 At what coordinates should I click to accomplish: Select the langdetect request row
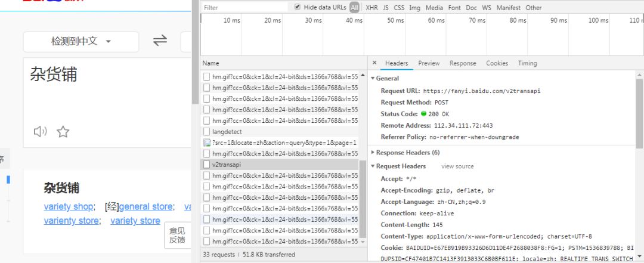pyautogui.click(x=227, y=132)
